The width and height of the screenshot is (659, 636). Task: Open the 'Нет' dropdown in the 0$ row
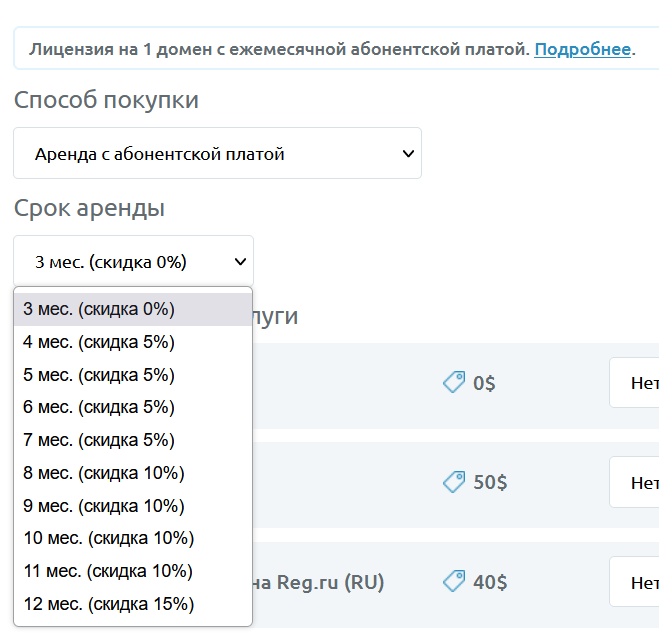pos(634,383)
